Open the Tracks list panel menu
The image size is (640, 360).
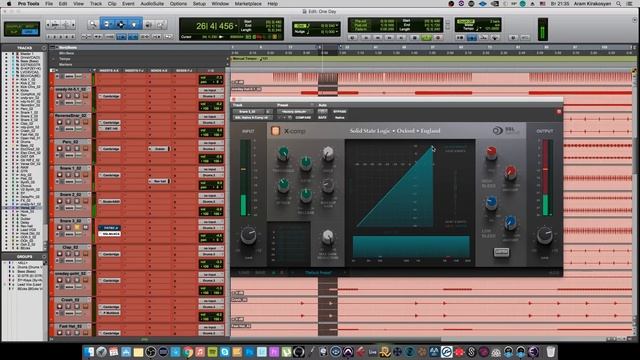tap(44, 48)
